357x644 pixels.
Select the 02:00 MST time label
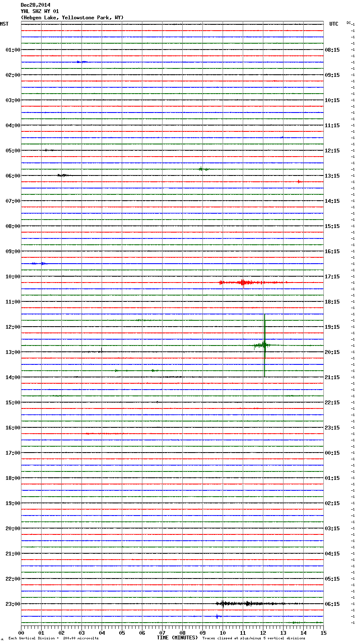pyautogui.click(x=13, y=75)
